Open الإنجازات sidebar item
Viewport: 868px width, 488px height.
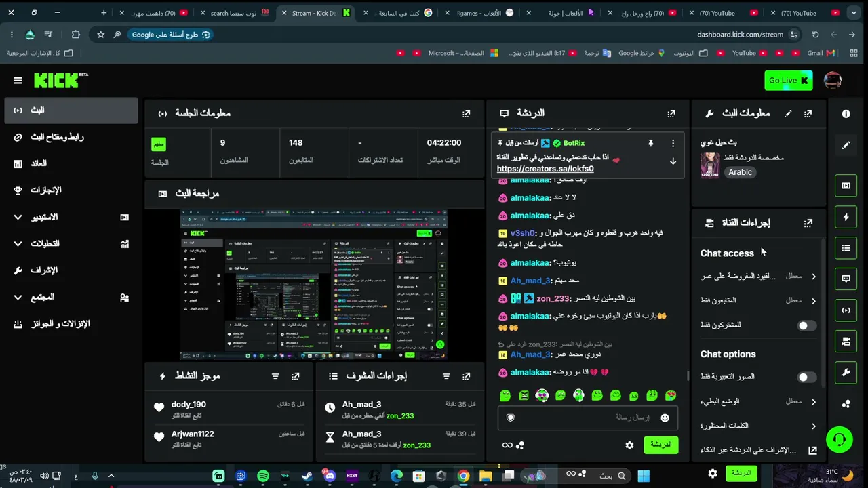click(71, 190)
